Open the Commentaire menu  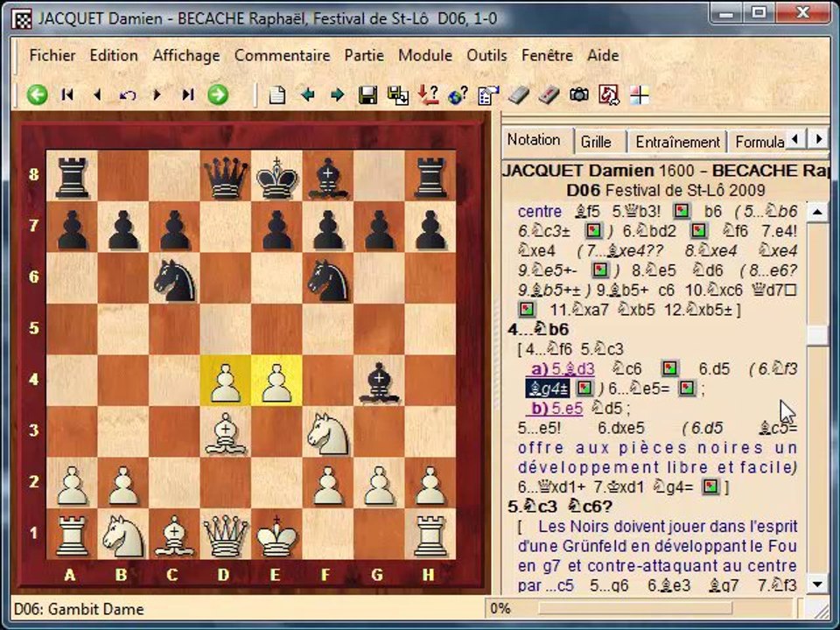(283, 55)
